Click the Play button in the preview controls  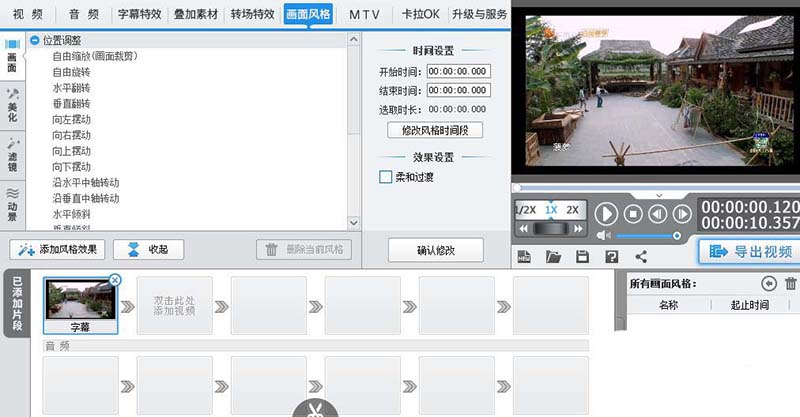coord(606,213)
